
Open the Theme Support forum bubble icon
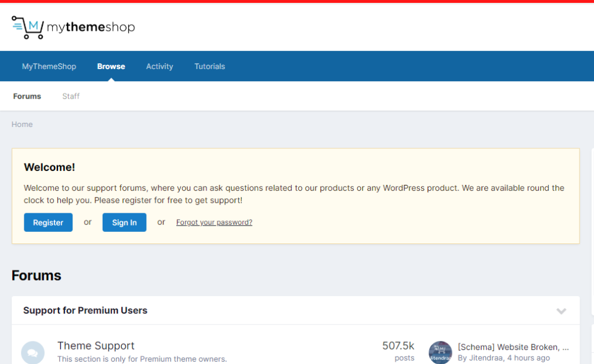(32, 352)
